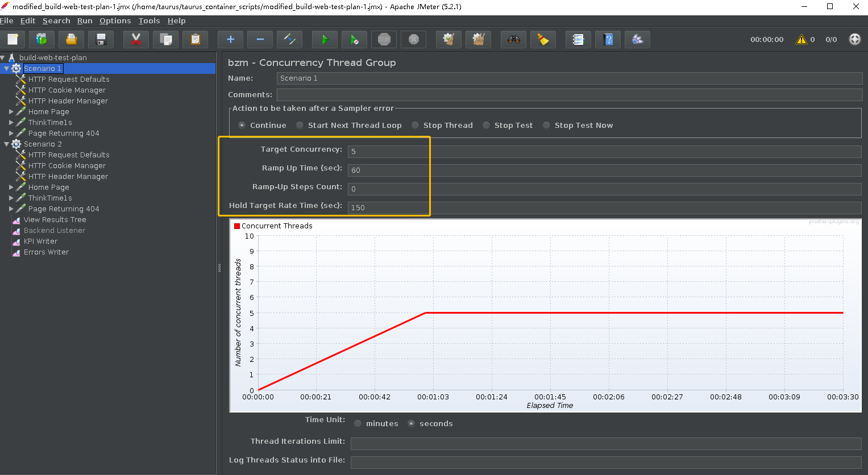
Task: Click the New test plan icon
Action: (13, 39)
